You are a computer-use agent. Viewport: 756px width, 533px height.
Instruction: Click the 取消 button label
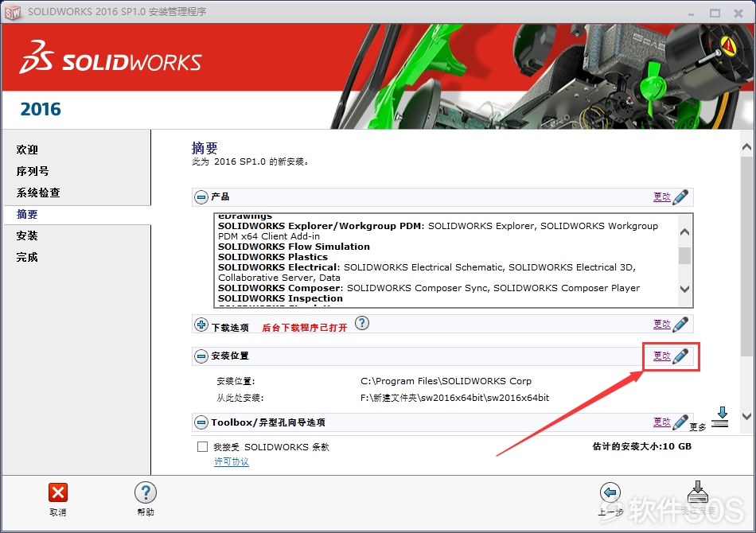coord(58,512)
